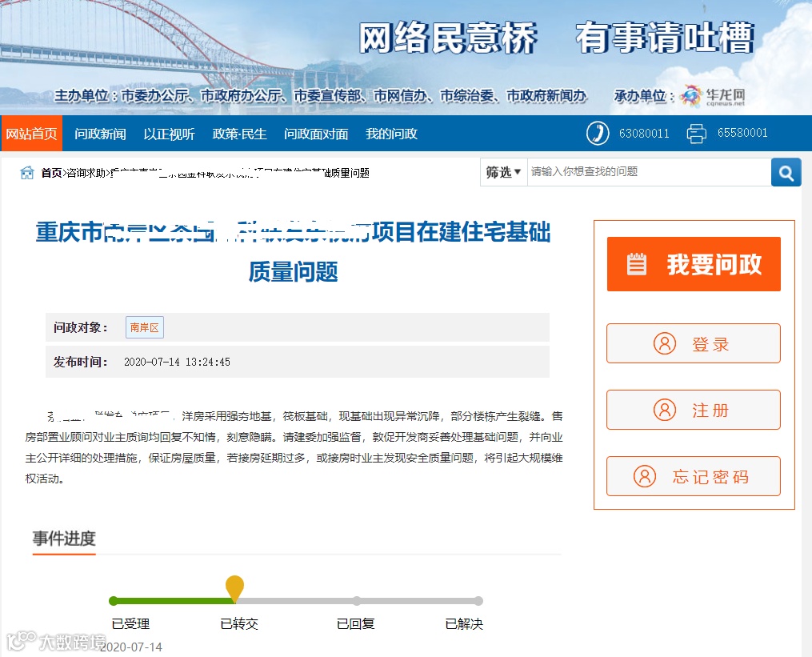
Task: Open 问政面对面 section
Action: 316,134
